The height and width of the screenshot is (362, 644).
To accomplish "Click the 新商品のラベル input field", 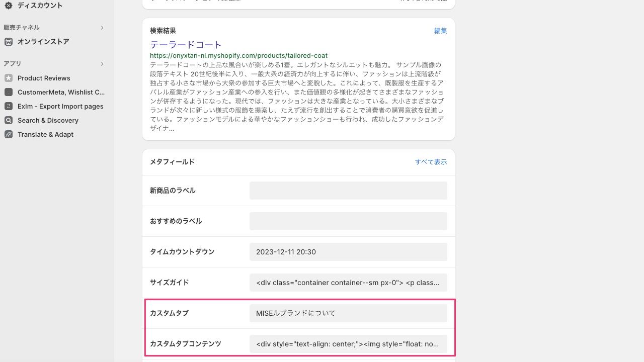I will pos(348,191).
